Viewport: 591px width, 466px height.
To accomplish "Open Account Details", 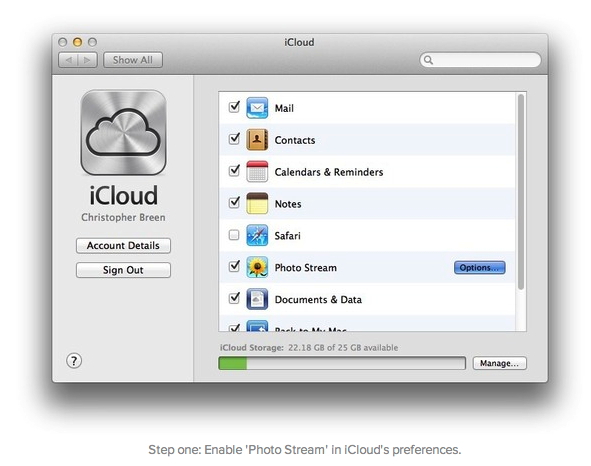I will click(123, 245).
